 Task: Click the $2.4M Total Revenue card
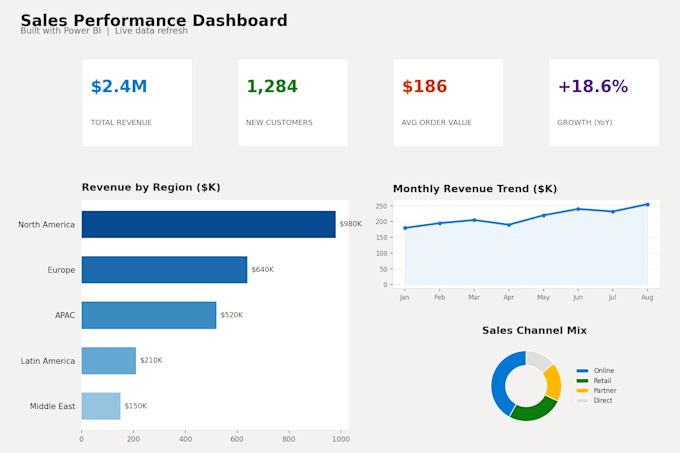[137, 103]
